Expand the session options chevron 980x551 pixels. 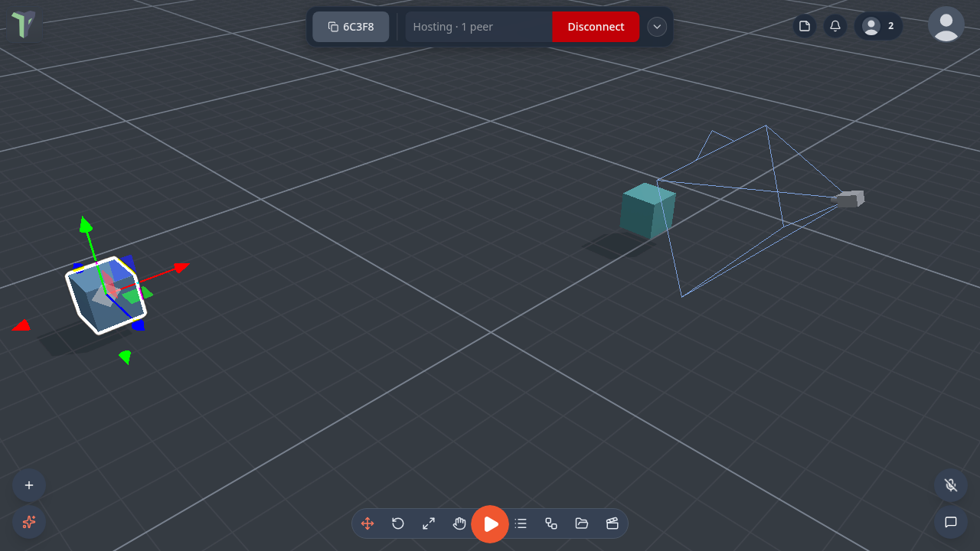coord(657,27)
